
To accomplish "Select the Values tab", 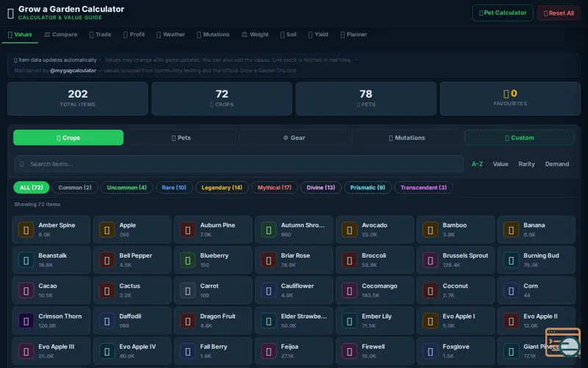I will pyautogui.click(x=20, y=35).
